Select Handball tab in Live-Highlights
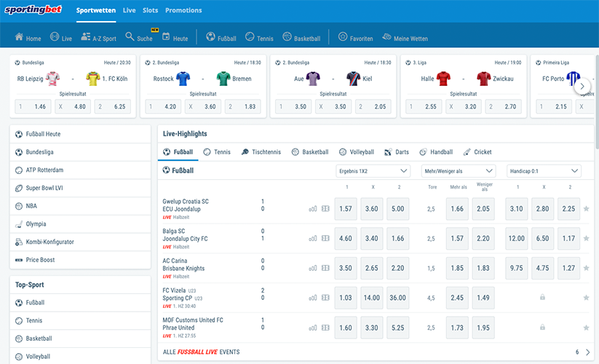 436,152
